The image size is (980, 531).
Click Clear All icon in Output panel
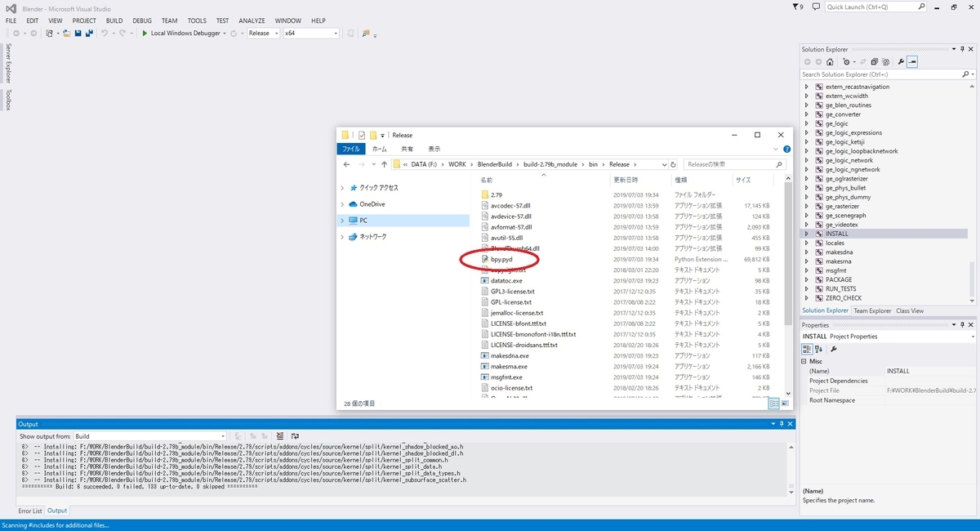click(280, 436)
